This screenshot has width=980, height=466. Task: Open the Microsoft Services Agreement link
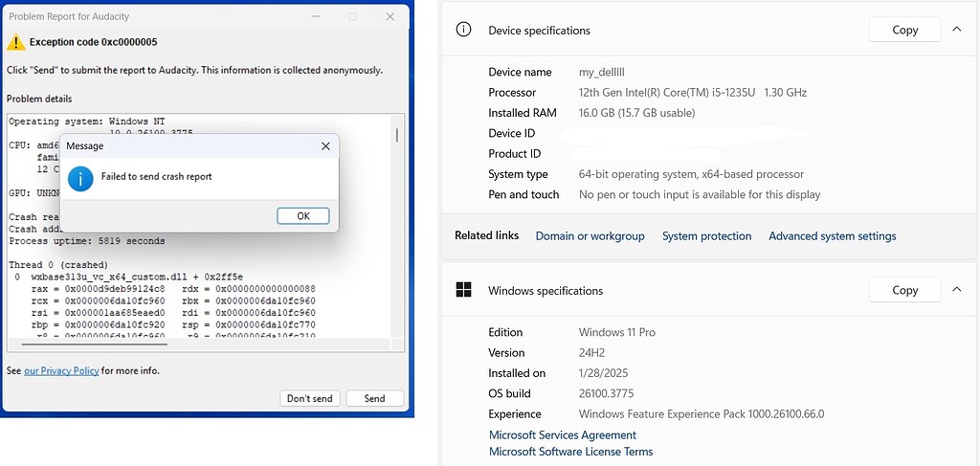pos(562,435)
